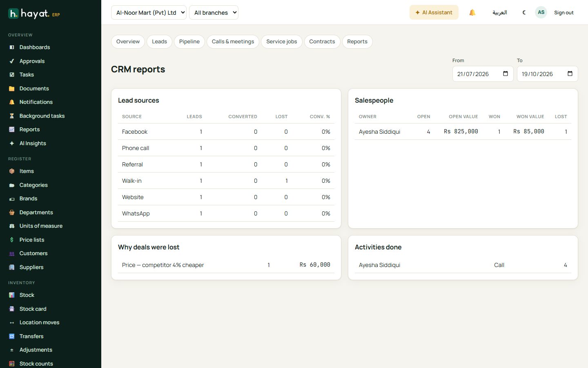Click the Customers people icon
This screenshot has height=368, width=588.
click(x=12, y=254)
